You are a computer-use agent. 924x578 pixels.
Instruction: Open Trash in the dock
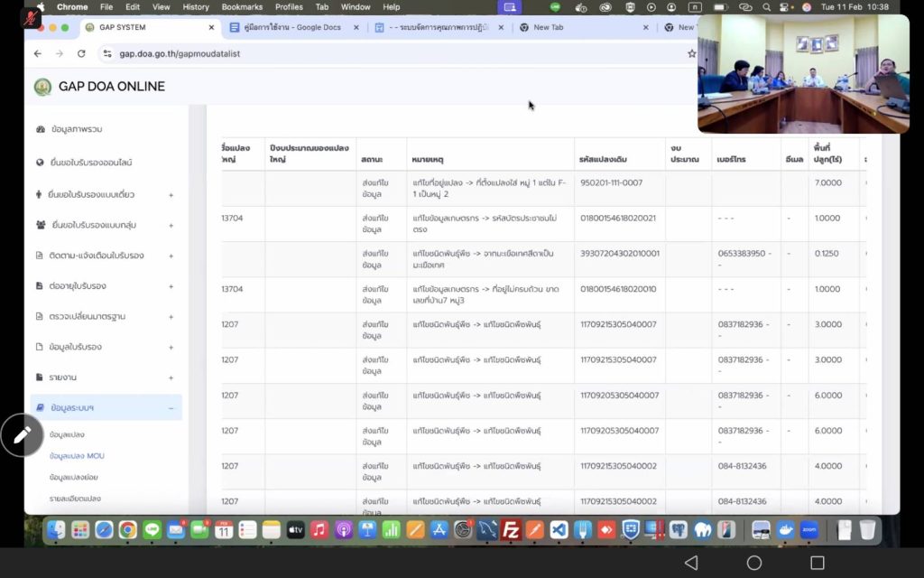point(867,529)
